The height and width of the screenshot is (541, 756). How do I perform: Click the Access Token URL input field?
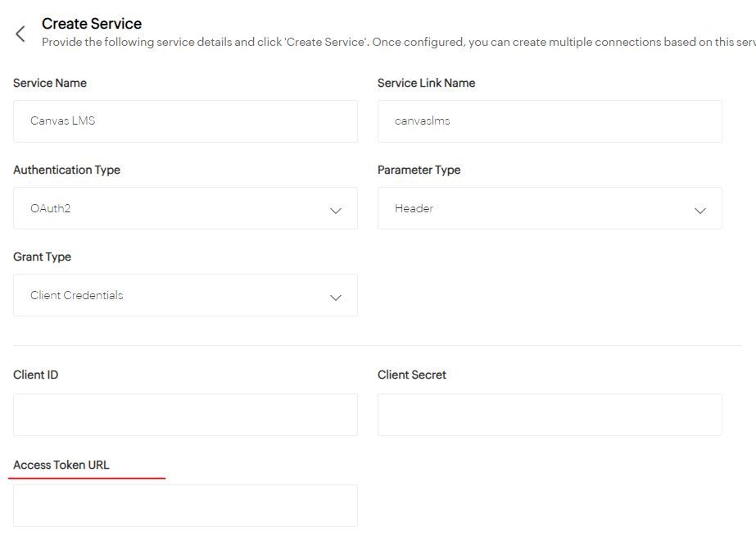tap(185, 506)
